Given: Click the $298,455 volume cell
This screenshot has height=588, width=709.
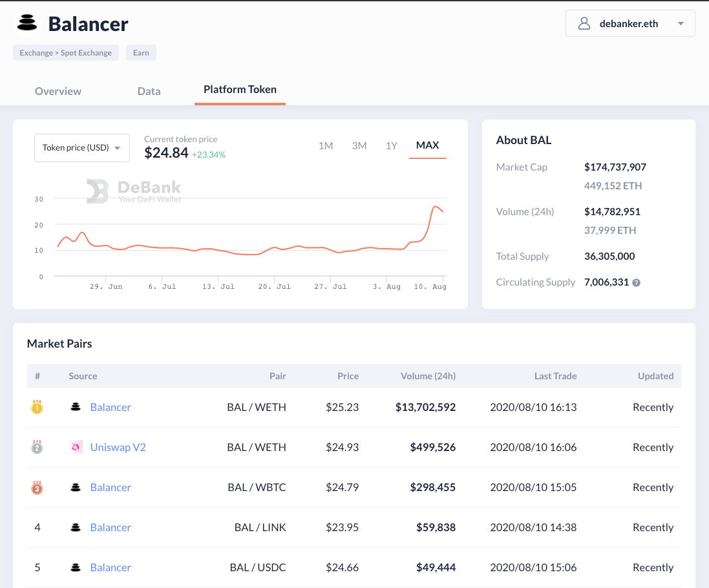Looking at the screenshot, I should point(433,487).
